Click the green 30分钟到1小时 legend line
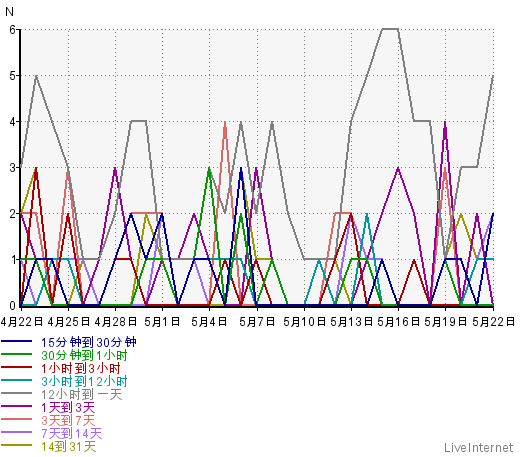 coord(17,354)
